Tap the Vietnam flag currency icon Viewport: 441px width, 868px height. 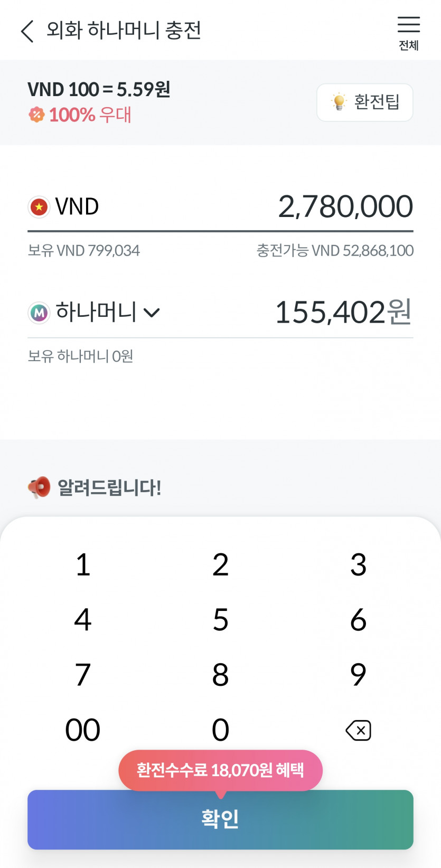click(39, 207)
